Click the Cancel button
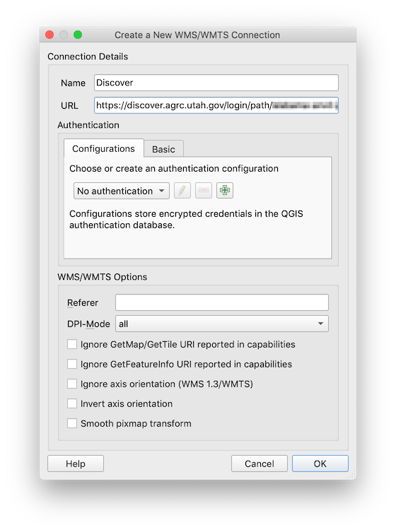 [x=260, y=463]
